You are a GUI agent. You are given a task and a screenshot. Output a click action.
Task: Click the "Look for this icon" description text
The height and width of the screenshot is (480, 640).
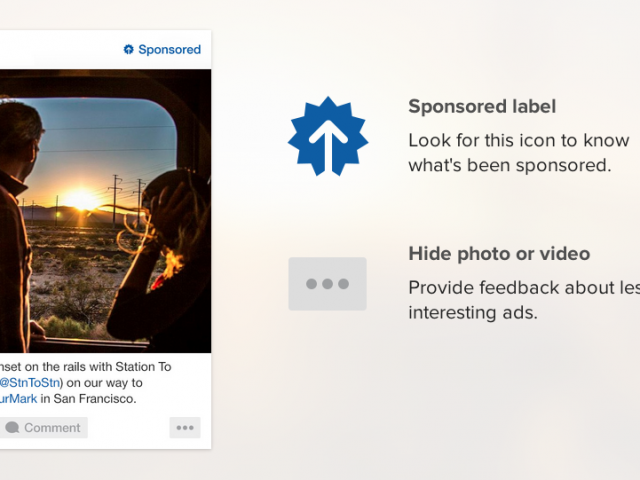click(523, 151)
